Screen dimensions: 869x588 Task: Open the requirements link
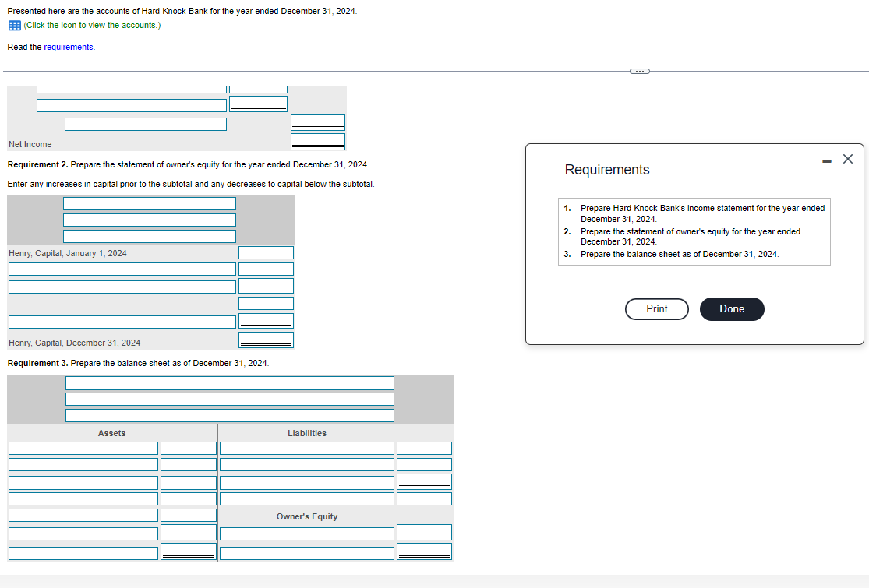point(69,47)
